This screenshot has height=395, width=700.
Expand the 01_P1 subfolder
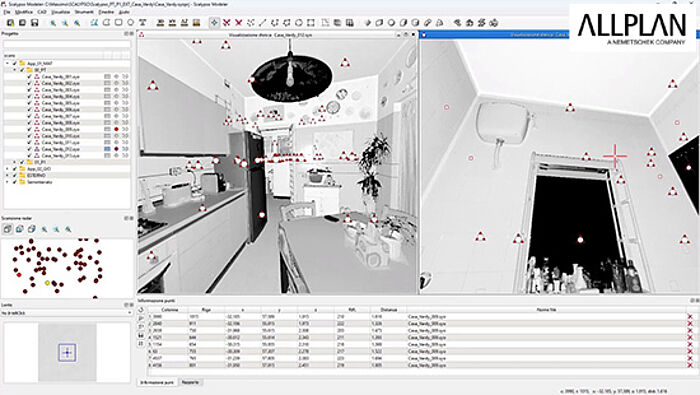[x=15, y=162]
